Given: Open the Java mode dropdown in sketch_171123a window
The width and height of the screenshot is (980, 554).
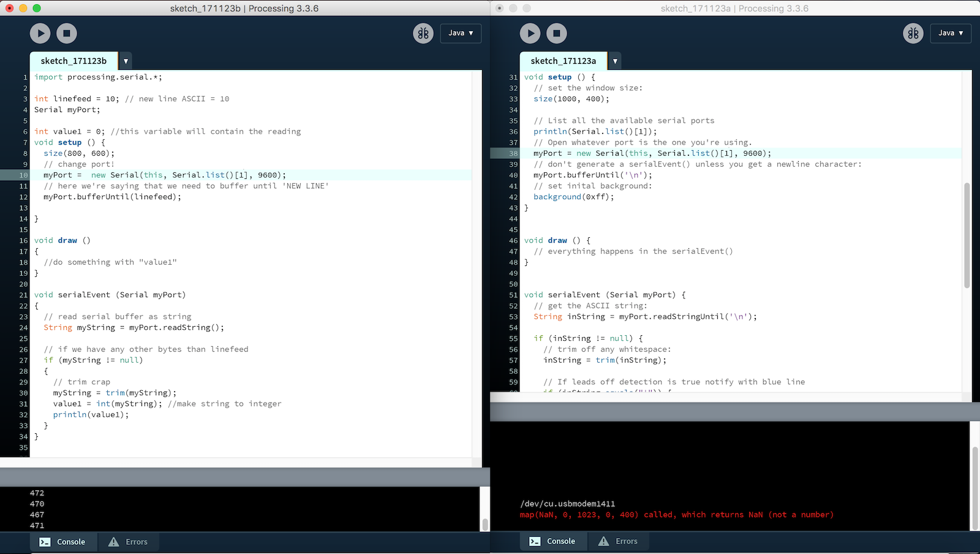Looking at the screenshot, I should (x=951, y=33).
